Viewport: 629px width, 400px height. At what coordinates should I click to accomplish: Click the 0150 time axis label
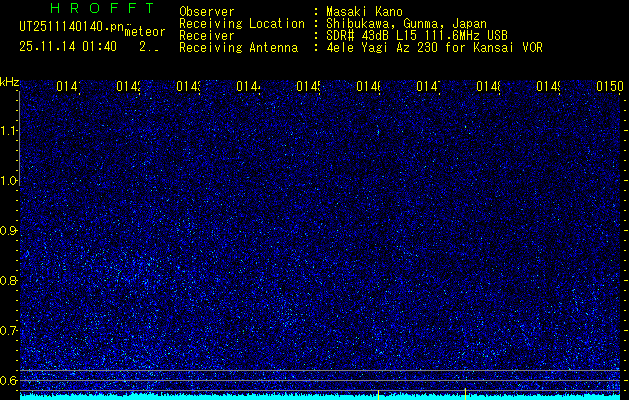click(610, 86)
